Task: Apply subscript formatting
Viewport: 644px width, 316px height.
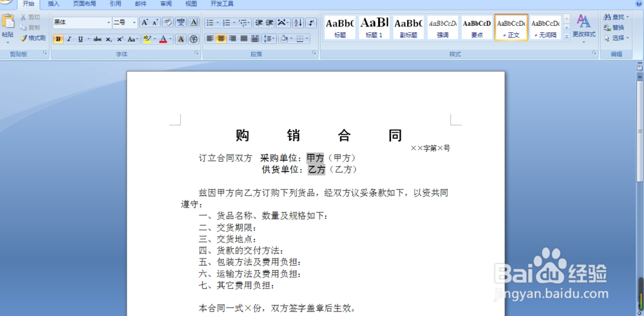Action: pos(108,39)
